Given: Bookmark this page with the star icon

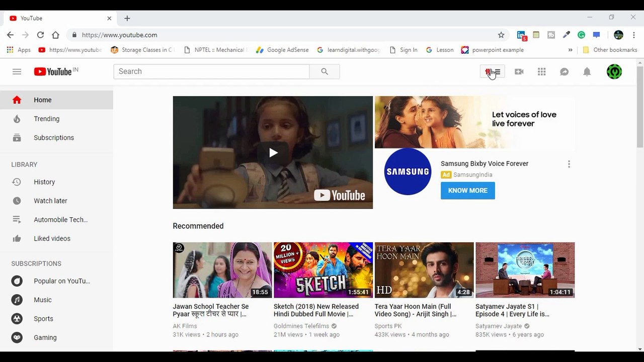Looking at the screenshot, I should [501, 35].
